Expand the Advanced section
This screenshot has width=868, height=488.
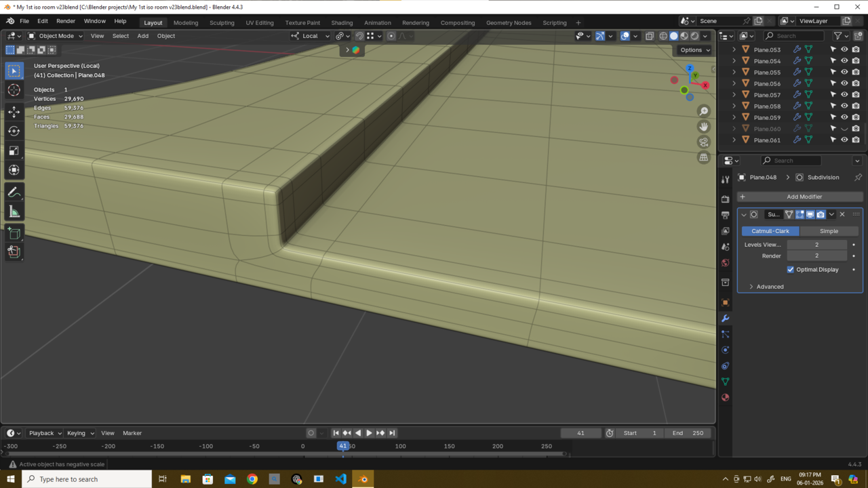(770, 287)
